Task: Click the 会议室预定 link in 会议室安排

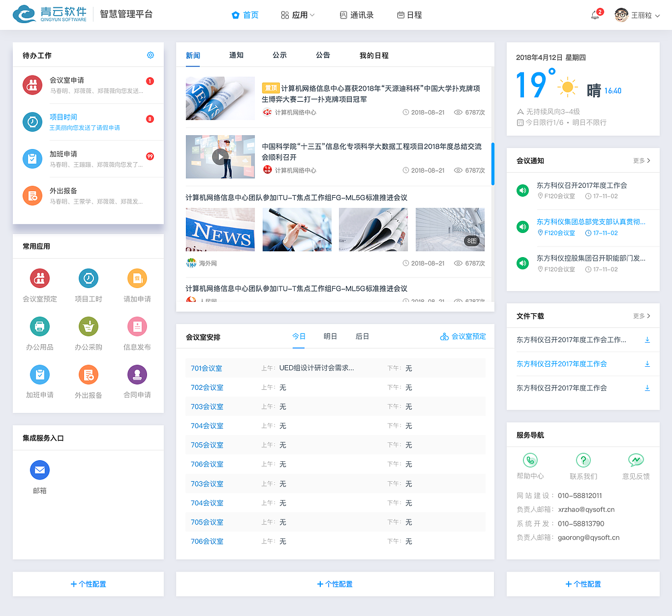Action: coord(463,336)
